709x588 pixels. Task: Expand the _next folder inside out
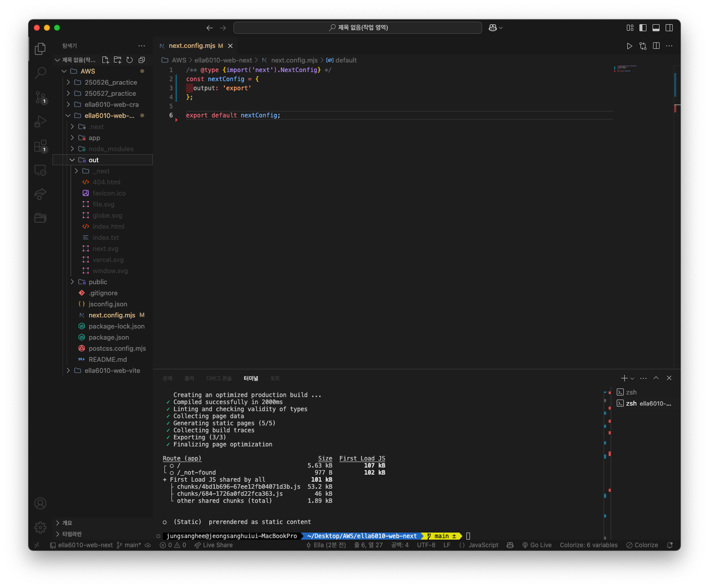point(76,171)
